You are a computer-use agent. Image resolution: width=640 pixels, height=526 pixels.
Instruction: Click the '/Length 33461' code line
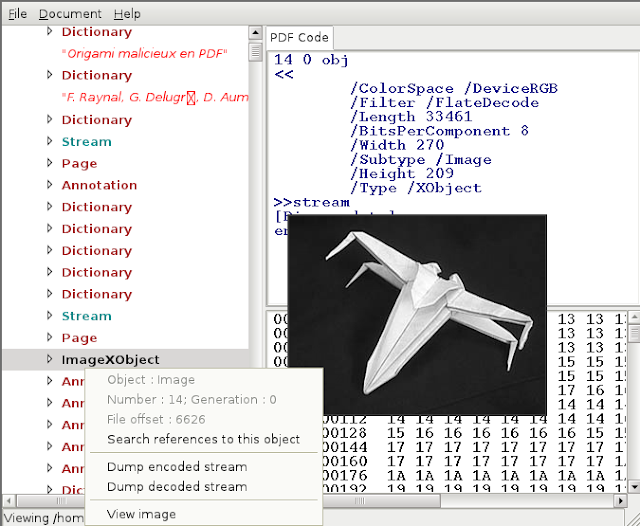[411, 117]
